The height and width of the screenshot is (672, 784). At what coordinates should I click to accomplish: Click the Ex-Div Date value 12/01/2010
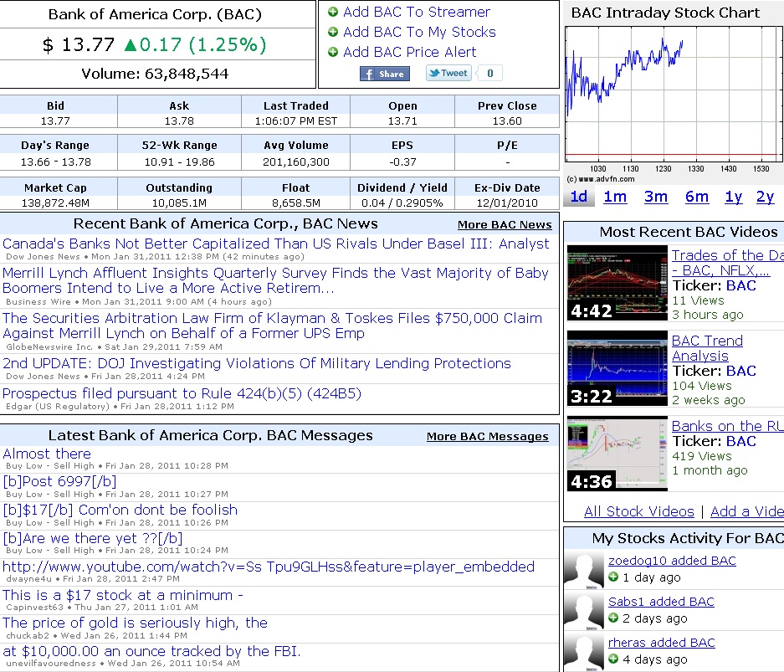pyautogui.click(x=507, y=203)
